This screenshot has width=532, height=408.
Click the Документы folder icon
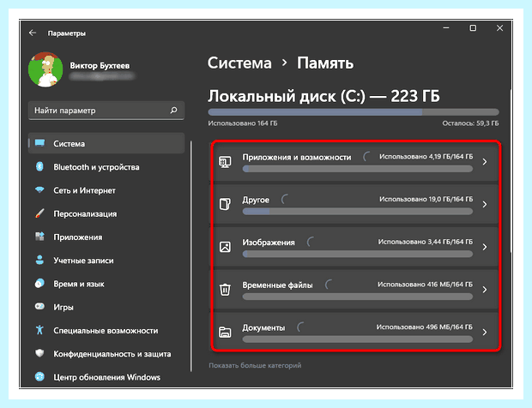(225, 333)
